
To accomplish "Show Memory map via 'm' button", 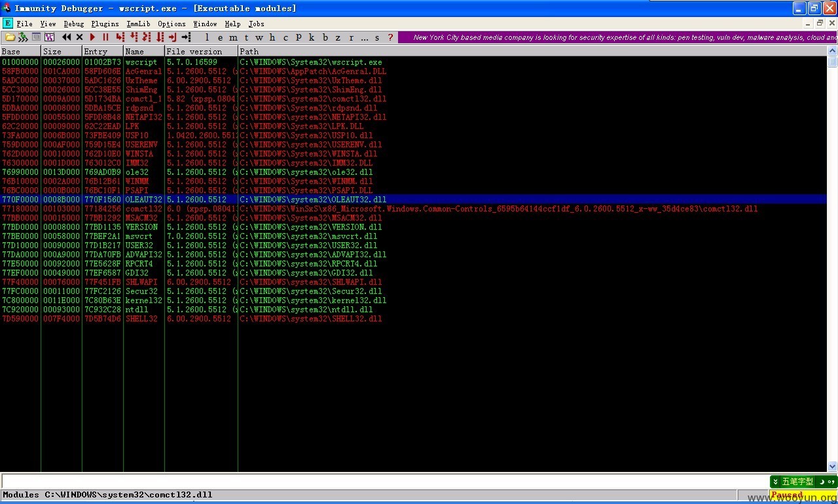I will pyautogui.click(x=234, y=37).
